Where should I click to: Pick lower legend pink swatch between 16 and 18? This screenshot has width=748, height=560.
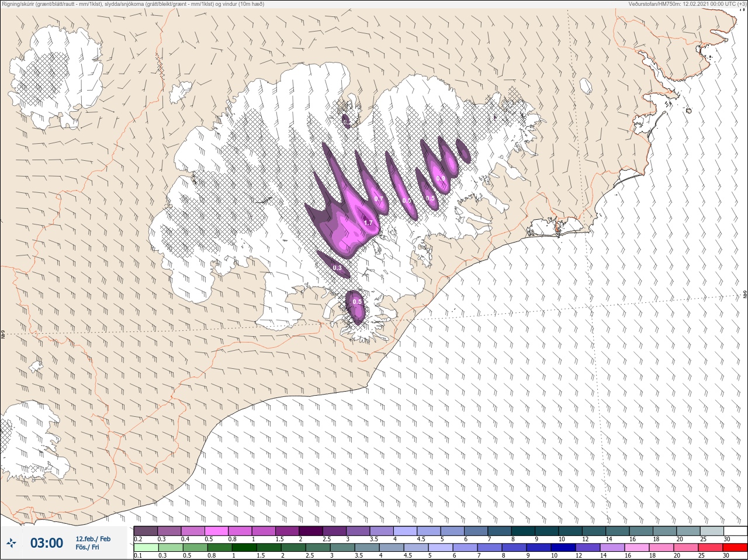point(637,548)
